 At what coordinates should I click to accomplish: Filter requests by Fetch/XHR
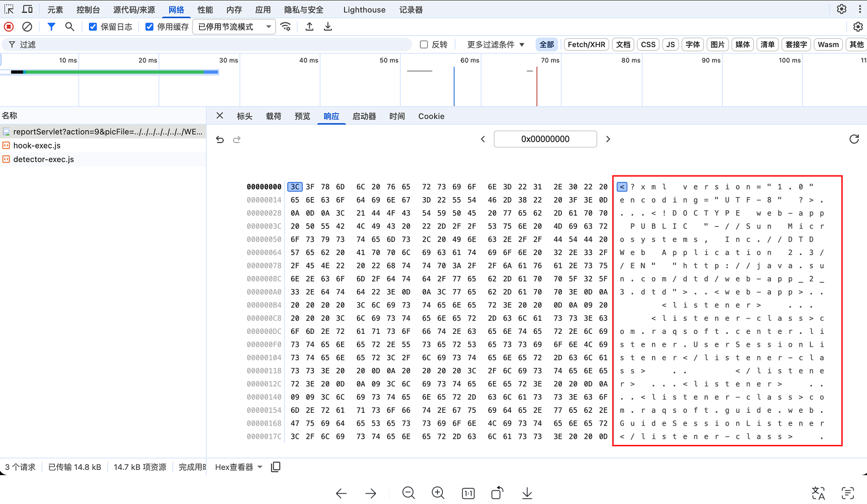click(x=586, y=44)
